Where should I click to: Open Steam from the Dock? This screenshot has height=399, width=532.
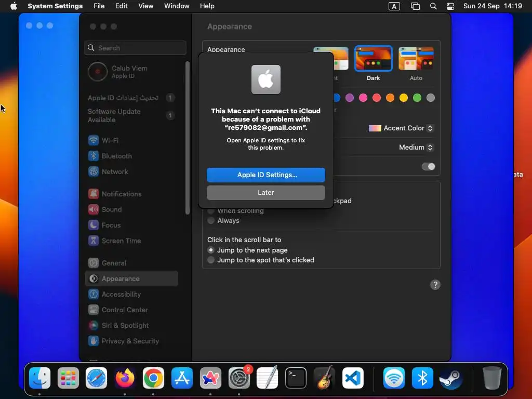(451, 378)
